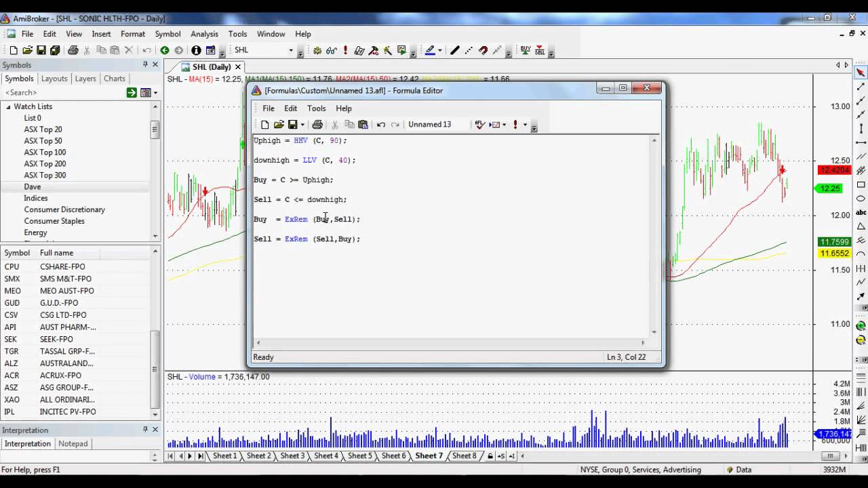
Task: Click Save icon in Formula Editor toolbar
Action: coord(292,125)
